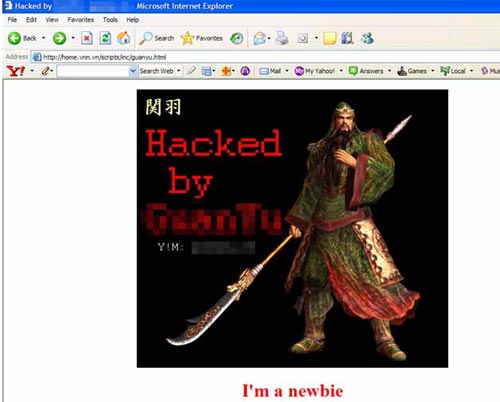Expand the Search Web dropdown arrow
Image resolution: width=500 pixels, height=402 pixels.
point(179,71)
